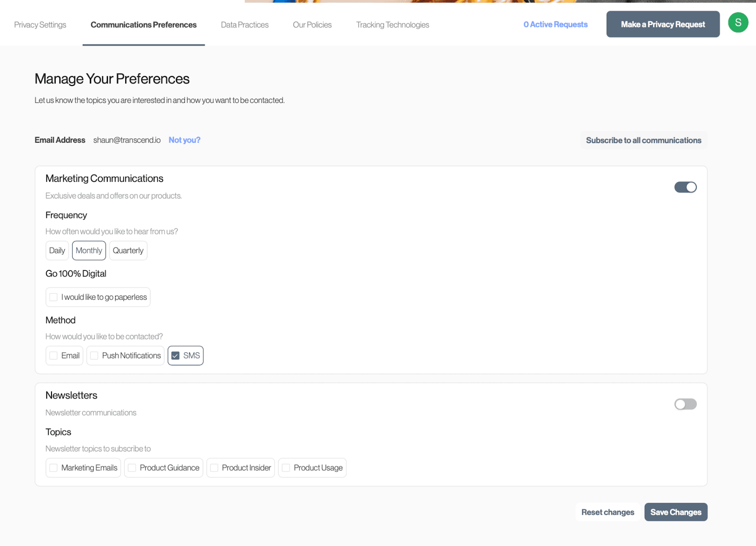
Task: Open the profile avatar menu
Action: click(x=738, y=22)
